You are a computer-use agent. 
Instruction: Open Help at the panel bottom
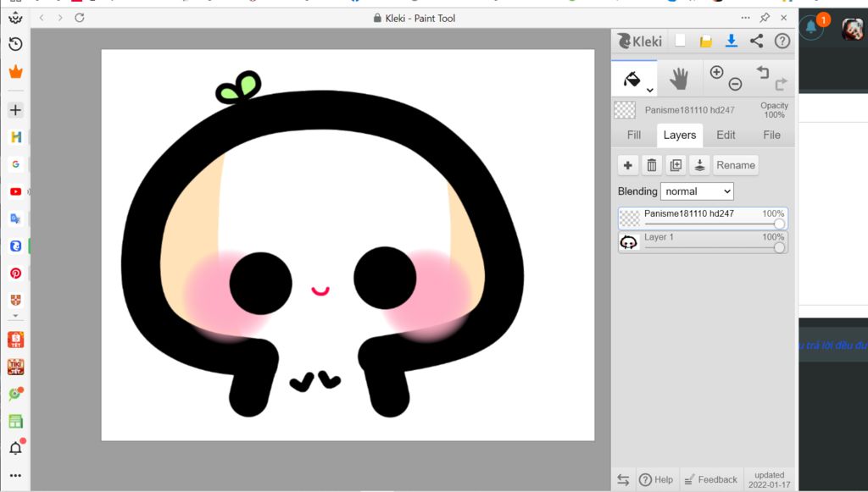coord(656,480)
